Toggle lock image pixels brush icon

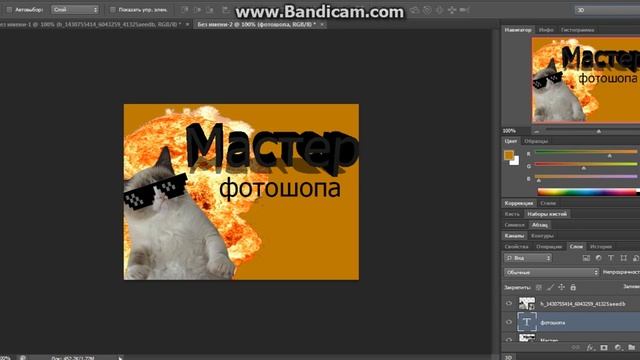point(550,287)
